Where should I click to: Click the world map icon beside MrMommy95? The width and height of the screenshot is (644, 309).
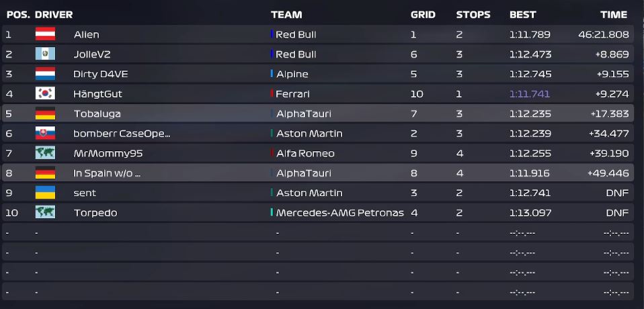pos(45,153)
